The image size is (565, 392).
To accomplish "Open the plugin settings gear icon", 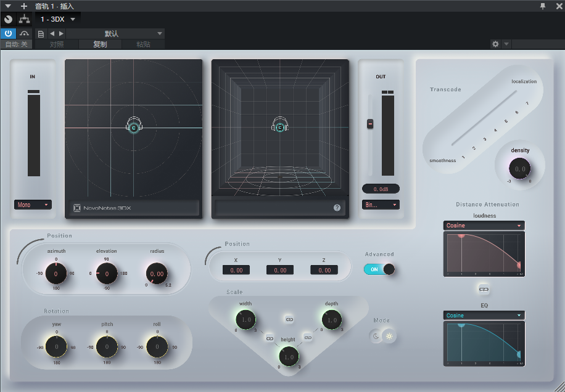I will click(495, 44).
